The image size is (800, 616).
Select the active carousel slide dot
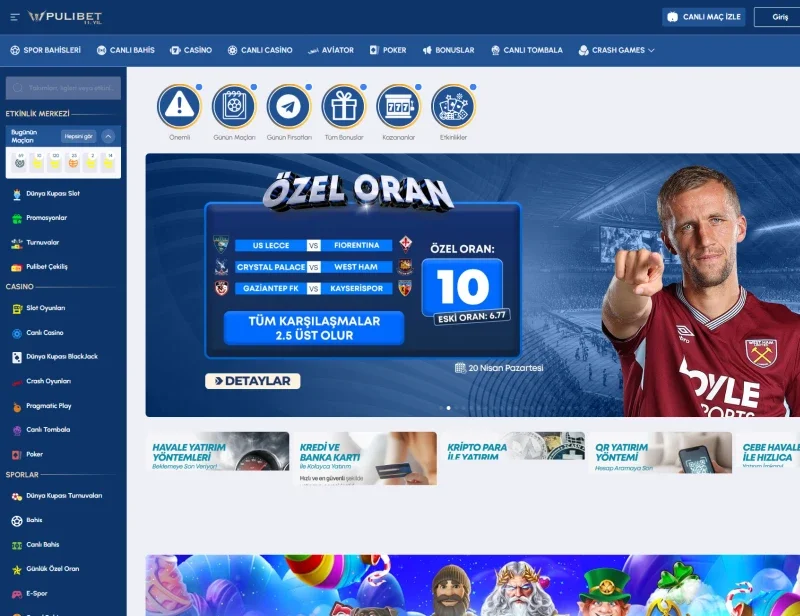point(448,408)
